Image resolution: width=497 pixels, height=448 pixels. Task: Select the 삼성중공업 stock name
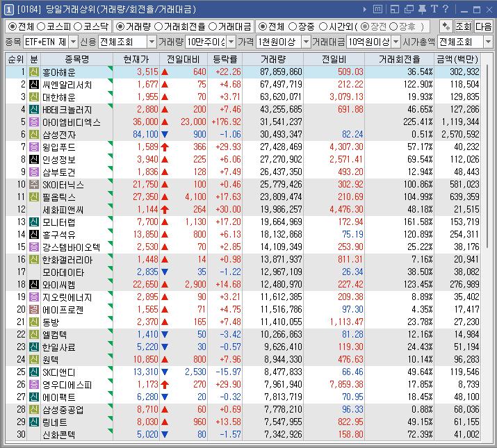pyautogui.click(x=63, y=409)
